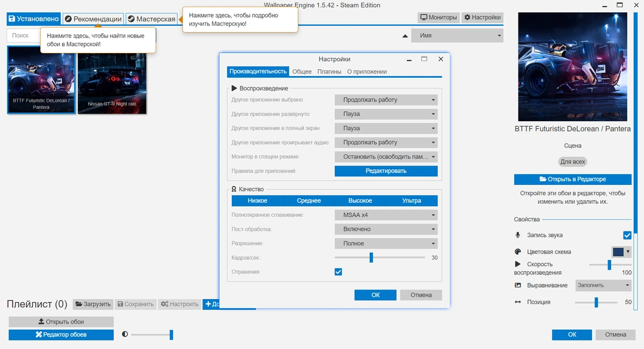Image resolution: width=644 pixels, height=349 pixels.
Task: Open the Полноэкранное сглаживание MSAA dropdown
Action: [386, 215]
